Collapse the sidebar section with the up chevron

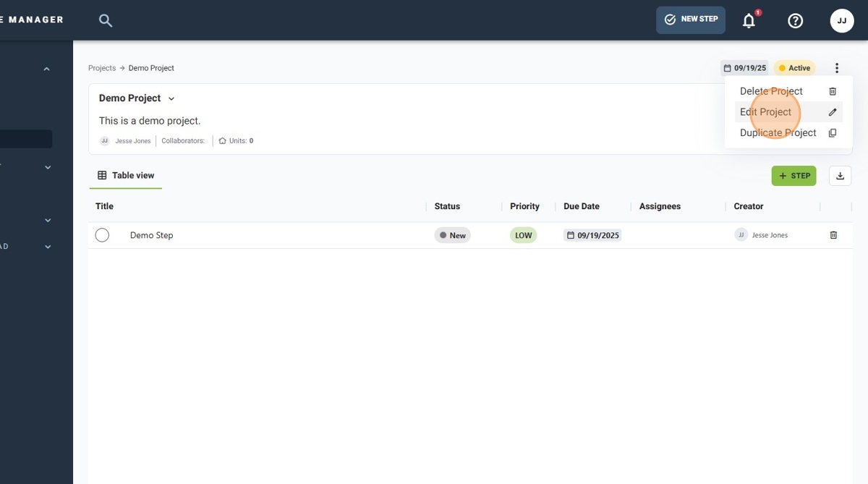click(x=46, y=69)
